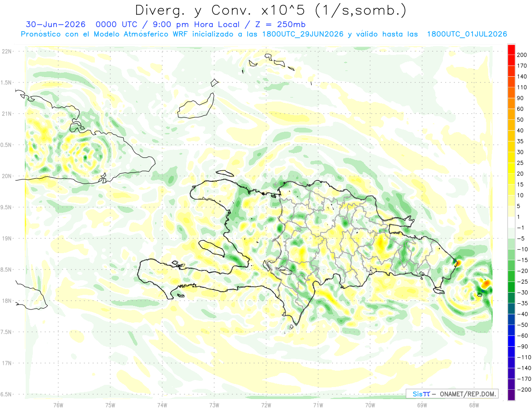Click the '0.5N' latitude label
Screen dimensions: 532x411
[6, 145]
